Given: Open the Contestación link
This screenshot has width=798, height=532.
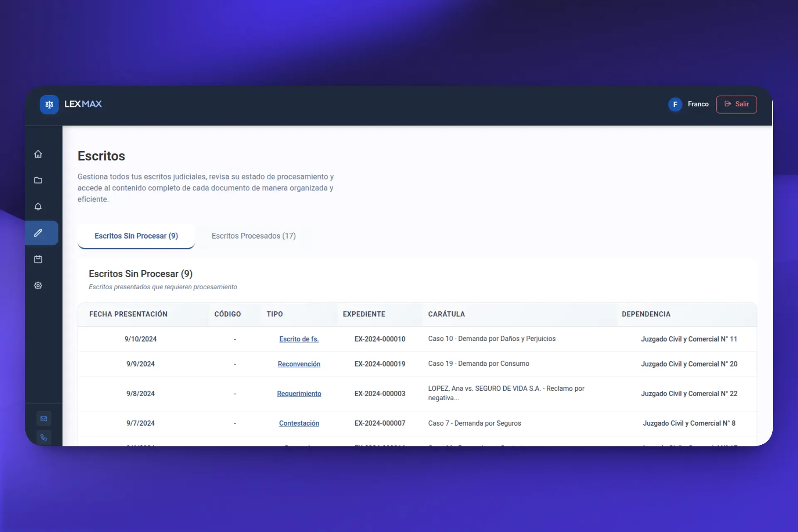Looking at the screenshot, I should 299,423.
